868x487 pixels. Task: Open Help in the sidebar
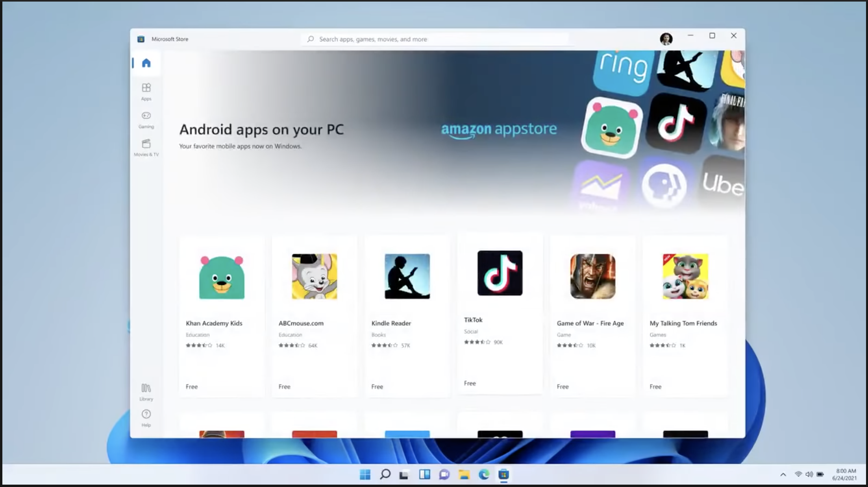pyautogui.click(x=146, y=418)
